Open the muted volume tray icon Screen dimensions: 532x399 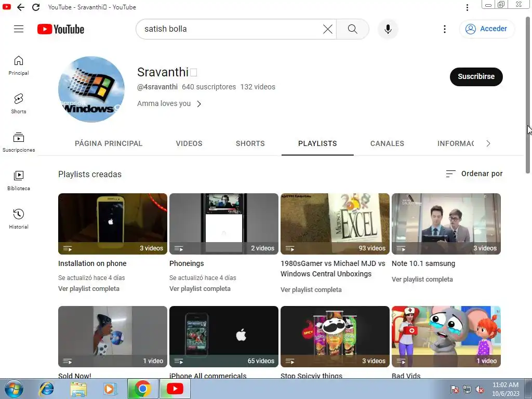click(x=480, y=390)
